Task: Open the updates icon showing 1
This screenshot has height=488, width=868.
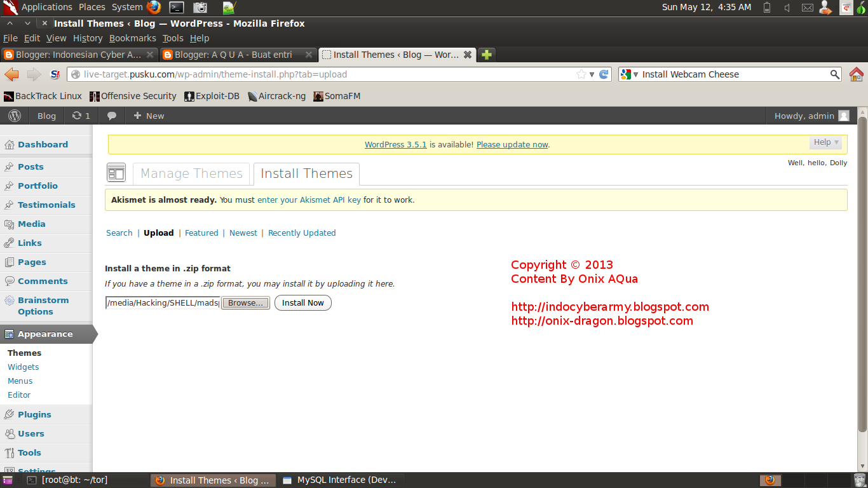Action: pyautogui.click(x=81, y=116)
